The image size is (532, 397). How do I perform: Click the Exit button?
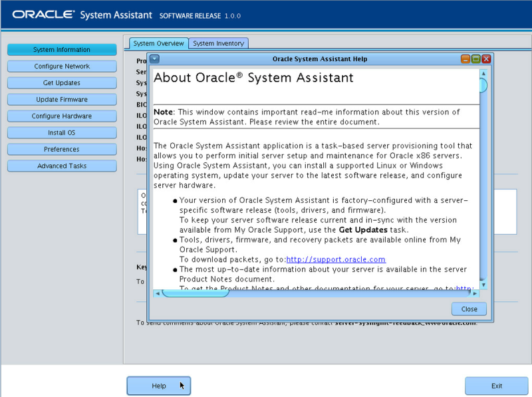pos(496,386)
